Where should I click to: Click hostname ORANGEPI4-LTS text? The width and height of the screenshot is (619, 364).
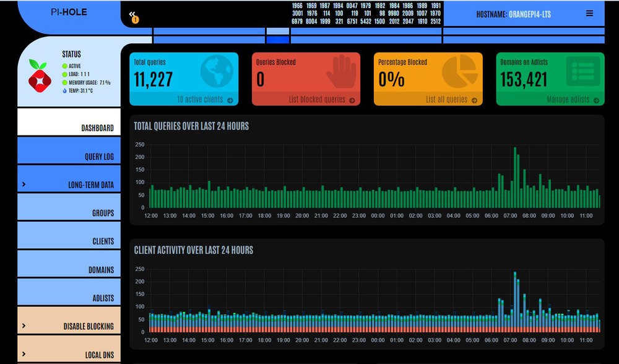click(x=530, y=15)
